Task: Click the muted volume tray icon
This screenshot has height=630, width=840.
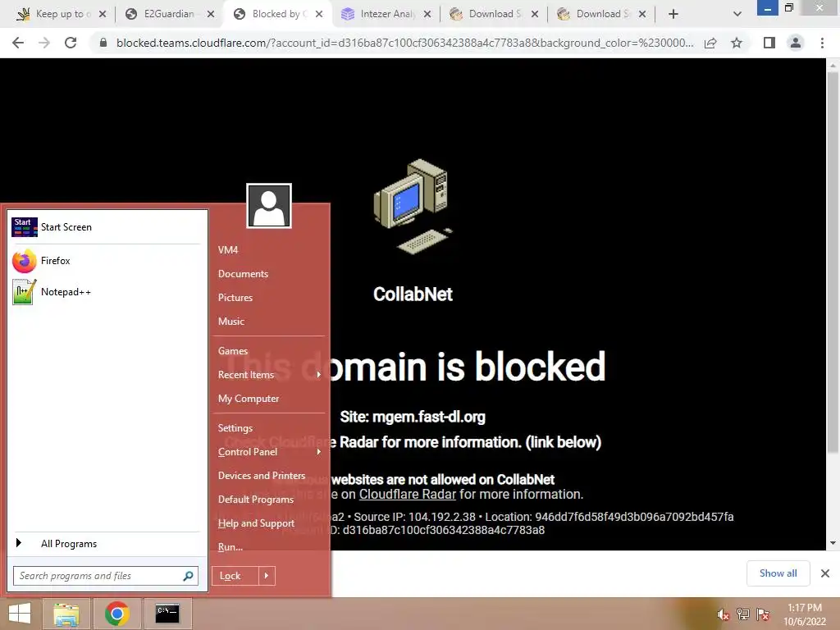Action: pyautogui.click(x=724, y=614)
